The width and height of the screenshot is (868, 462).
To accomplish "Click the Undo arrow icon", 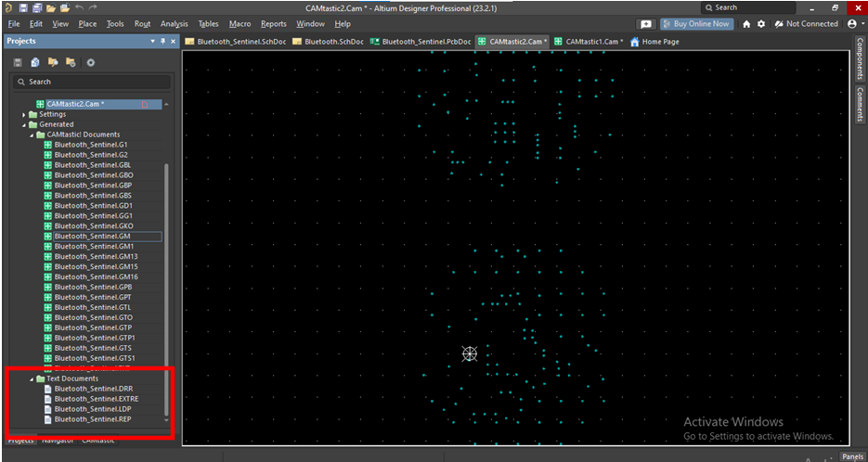I will tap(79, 7).
